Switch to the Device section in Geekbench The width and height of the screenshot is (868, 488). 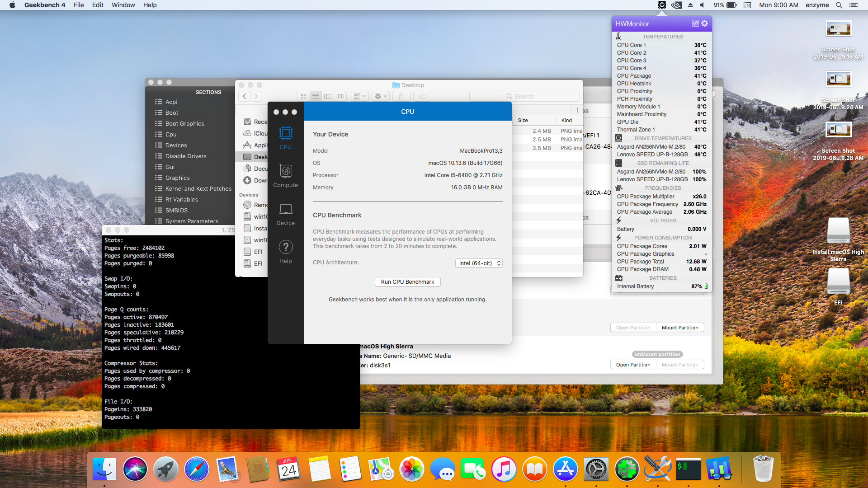(285, 210)
